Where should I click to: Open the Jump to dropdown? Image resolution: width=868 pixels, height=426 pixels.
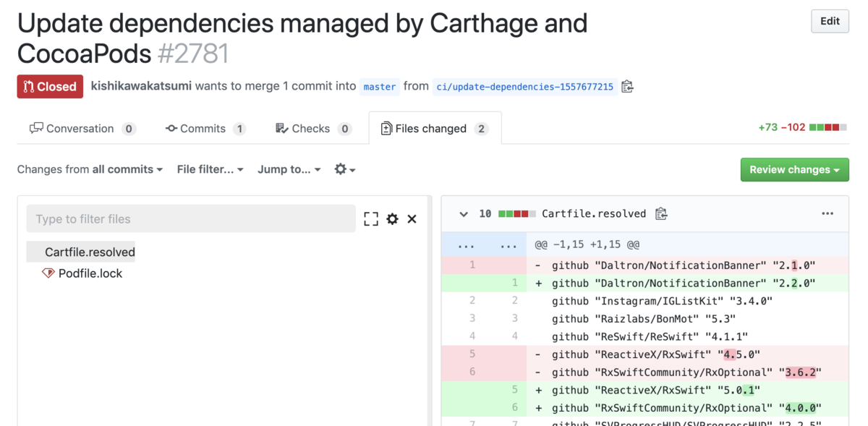point(289,169)
